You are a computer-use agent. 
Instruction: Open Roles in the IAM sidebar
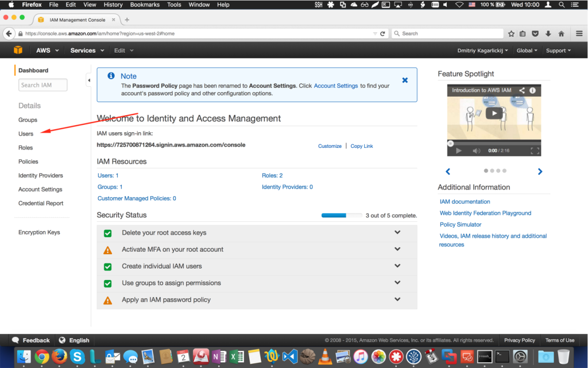click(25, 148)
